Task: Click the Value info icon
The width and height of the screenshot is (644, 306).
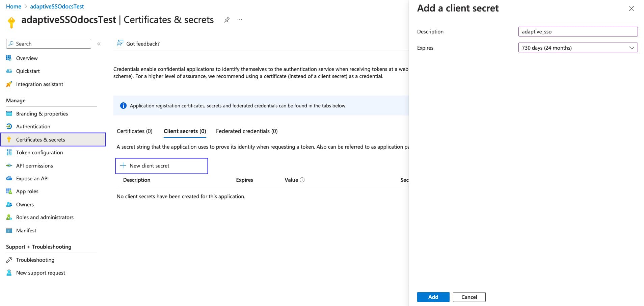Action: (x=302, y=180)
